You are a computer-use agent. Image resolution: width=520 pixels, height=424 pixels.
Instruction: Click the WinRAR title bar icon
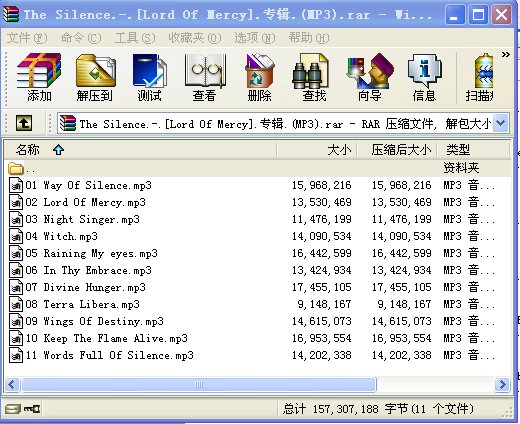[11, 14]
